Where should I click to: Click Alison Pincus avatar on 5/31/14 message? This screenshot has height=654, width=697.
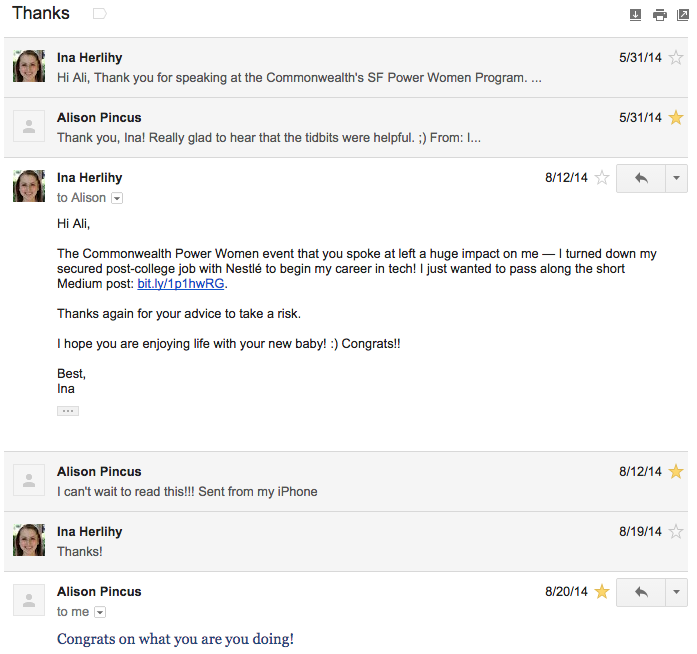click(29, 127)
